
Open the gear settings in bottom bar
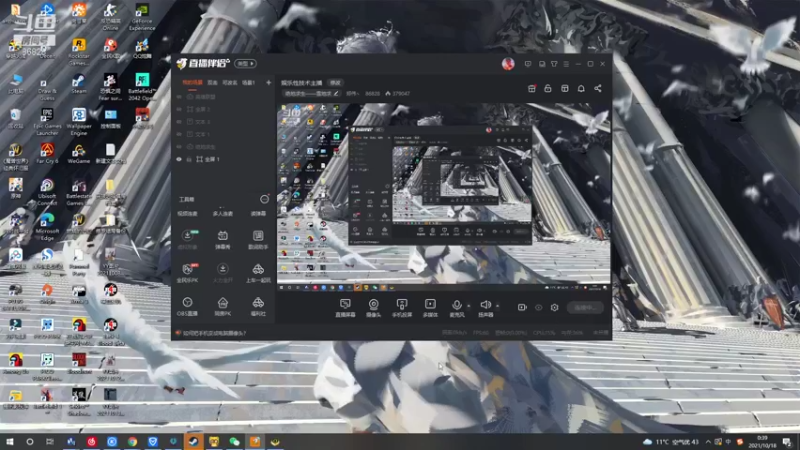point(555,308)
